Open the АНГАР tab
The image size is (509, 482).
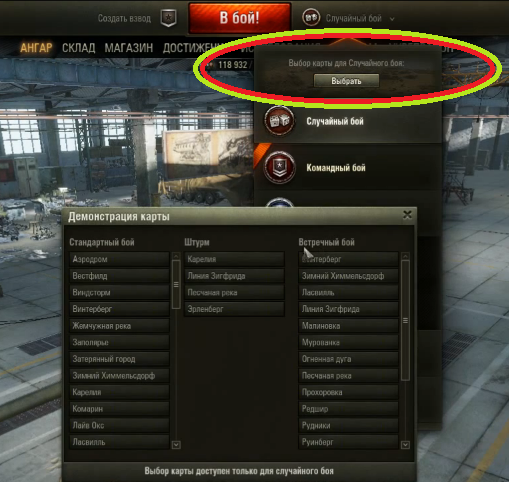tap(36, 48)
